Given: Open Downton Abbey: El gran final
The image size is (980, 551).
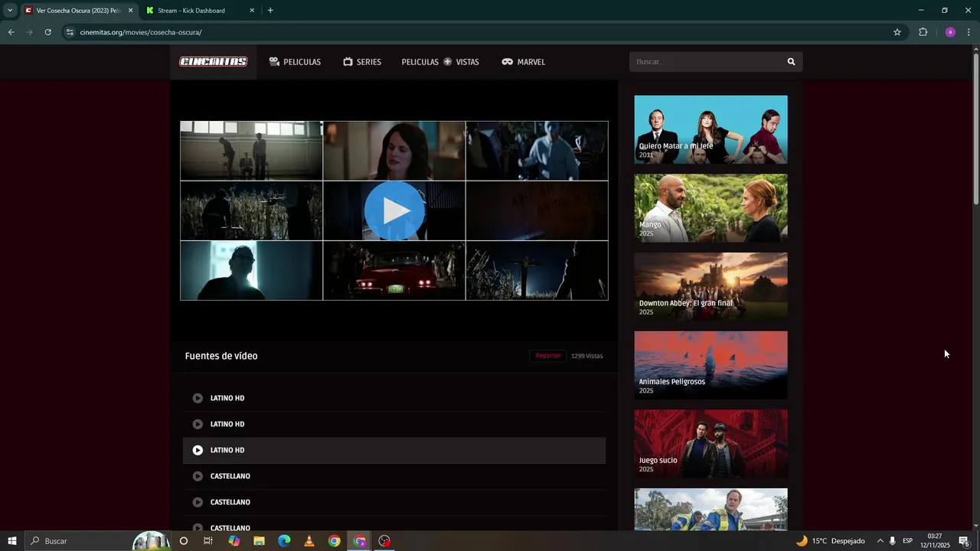Looking at the screenshot, I should (x=710, y=287).
